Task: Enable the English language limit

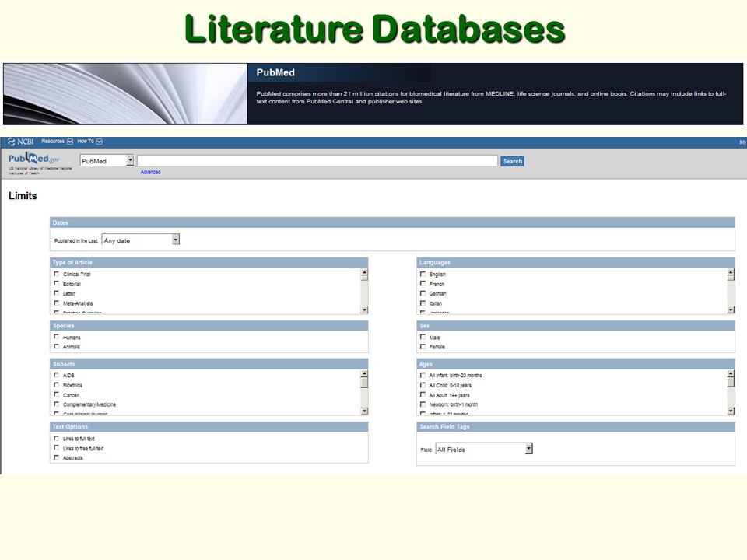Action: pos(423,274)
